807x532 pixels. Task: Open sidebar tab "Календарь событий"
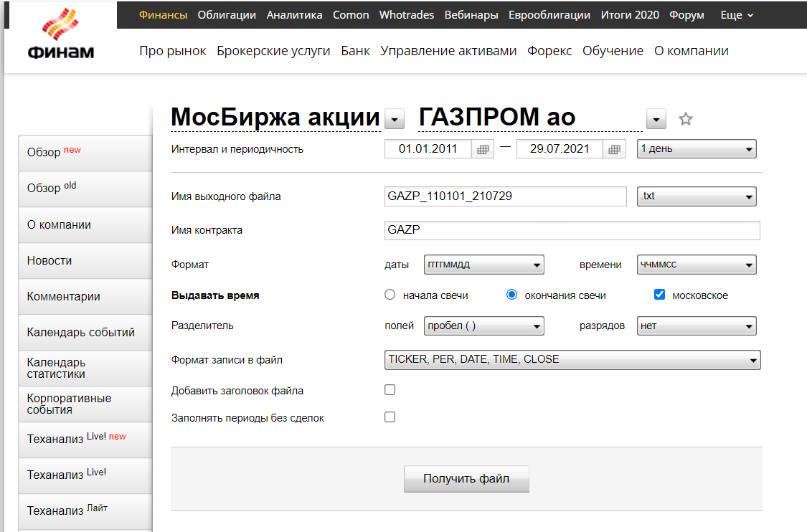coord(85,333)
